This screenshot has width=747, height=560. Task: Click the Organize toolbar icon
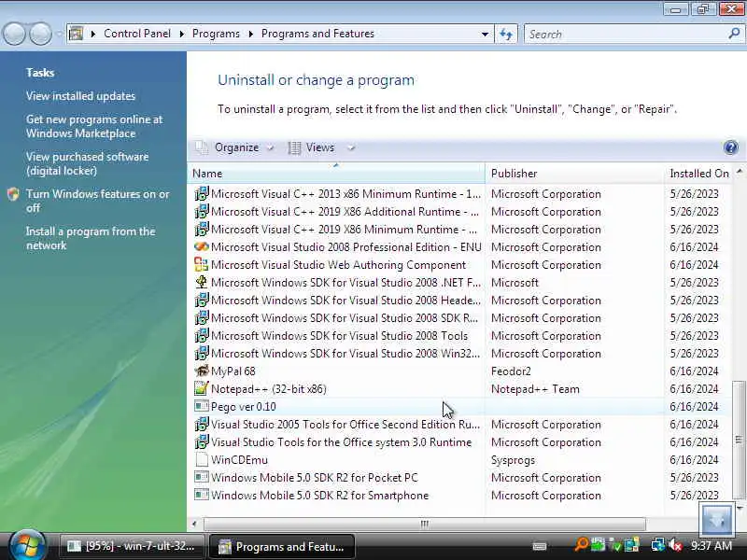click(202, 147)
